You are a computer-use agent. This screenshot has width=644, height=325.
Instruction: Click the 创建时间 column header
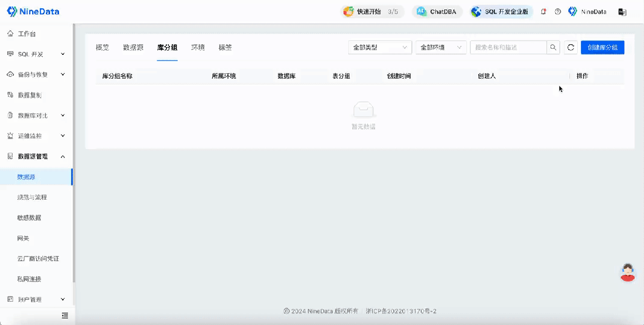click(399, 76)
